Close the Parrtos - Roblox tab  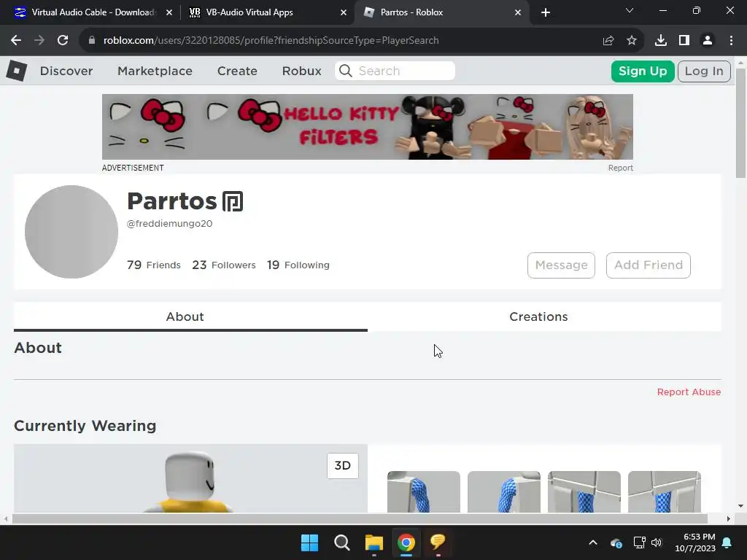(x=518, y=13)
